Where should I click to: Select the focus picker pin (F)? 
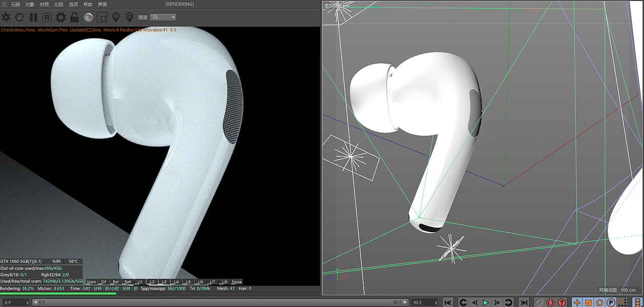click(x=116, y=17)
